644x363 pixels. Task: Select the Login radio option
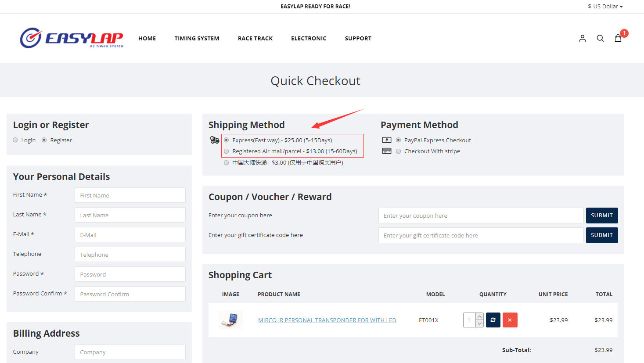coord(15,140)
